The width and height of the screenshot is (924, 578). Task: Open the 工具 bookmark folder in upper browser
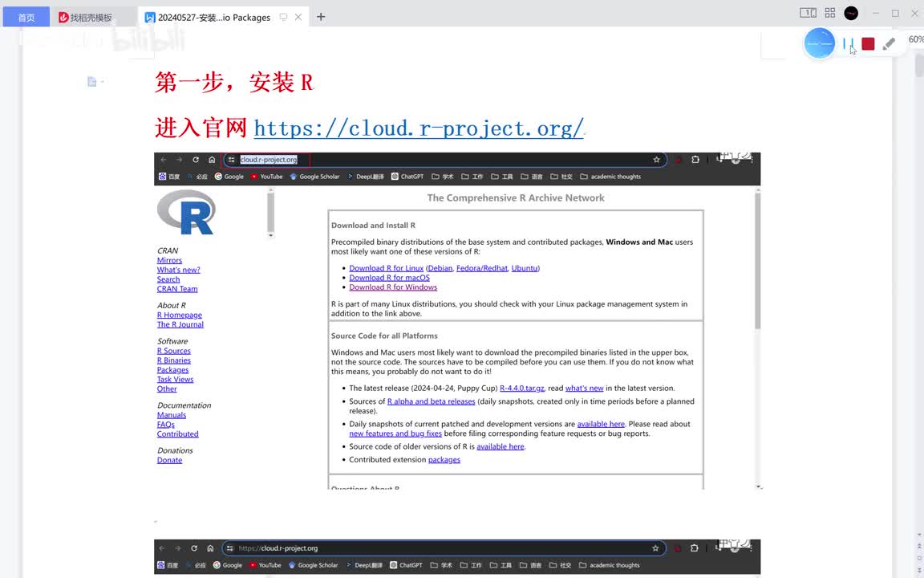[502, 177]
